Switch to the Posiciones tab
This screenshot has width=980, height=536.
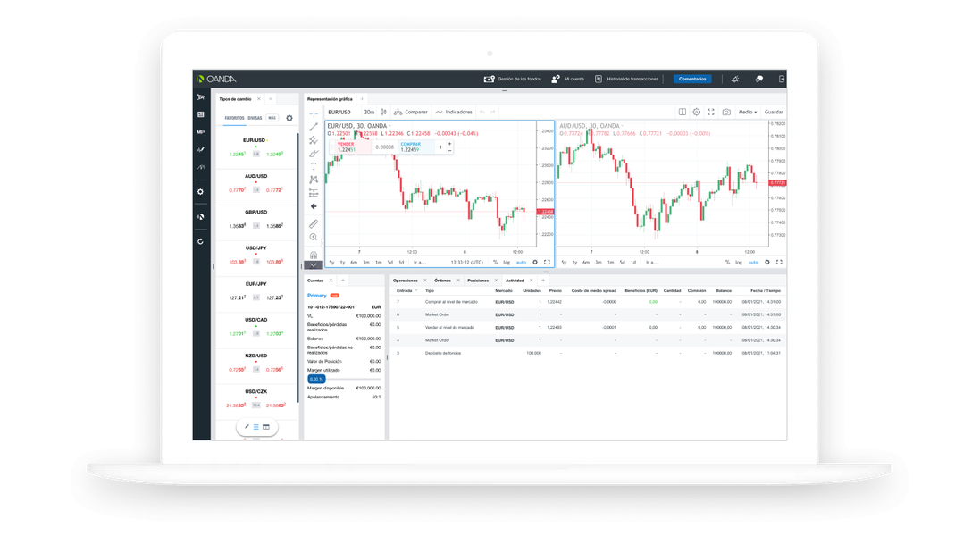477,281
